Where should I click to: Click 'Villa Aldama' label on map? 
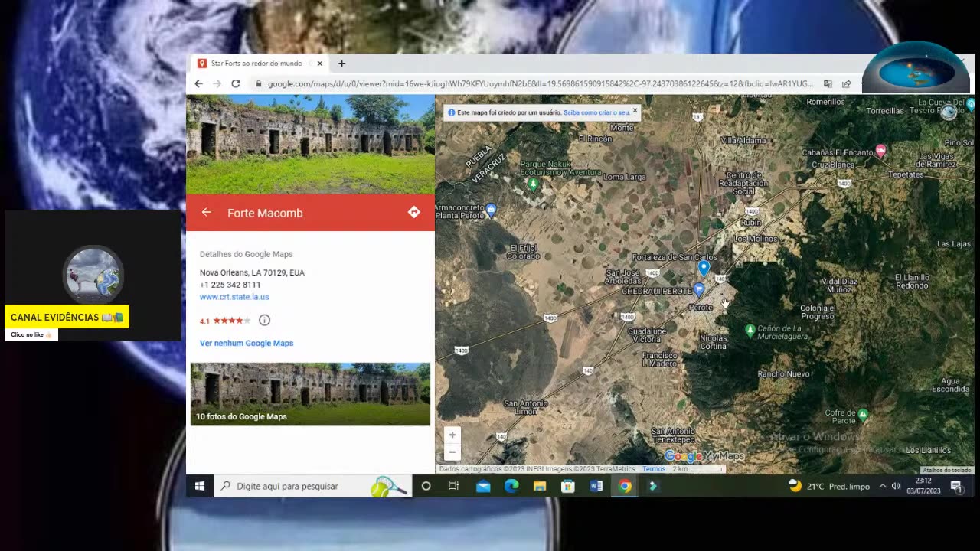coord(743,140)
